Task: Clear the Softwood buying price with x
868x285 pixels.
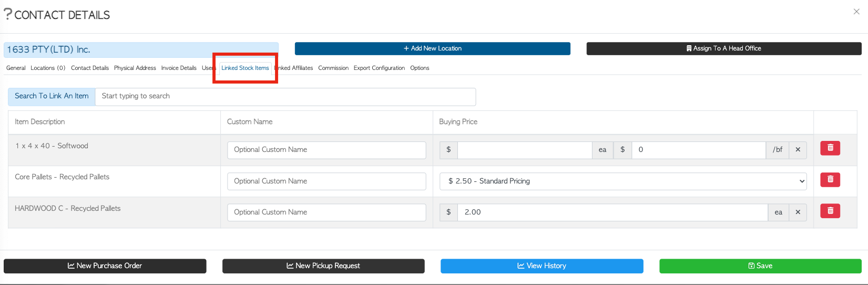Action: tap(798, 150)
